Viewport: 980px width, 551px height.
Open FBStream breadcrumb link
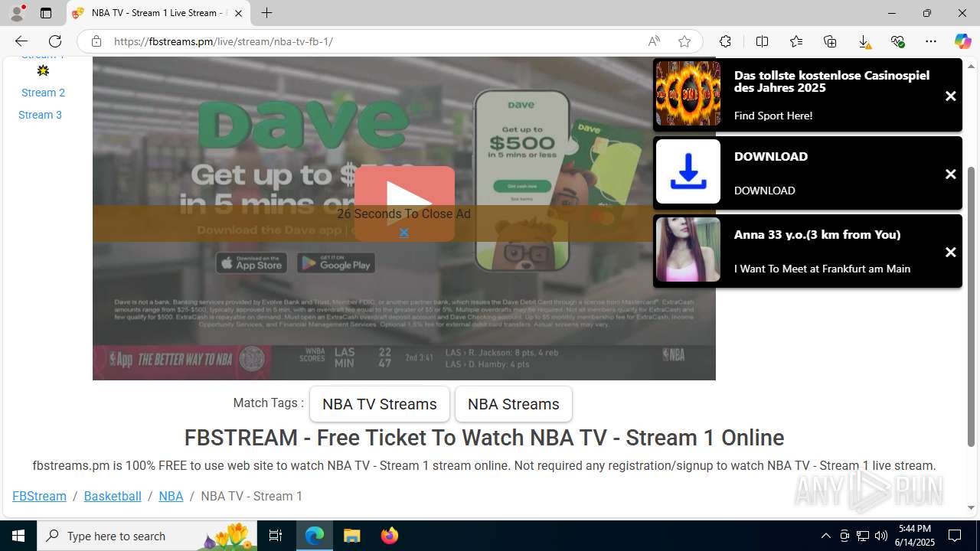tap(39, 496)
